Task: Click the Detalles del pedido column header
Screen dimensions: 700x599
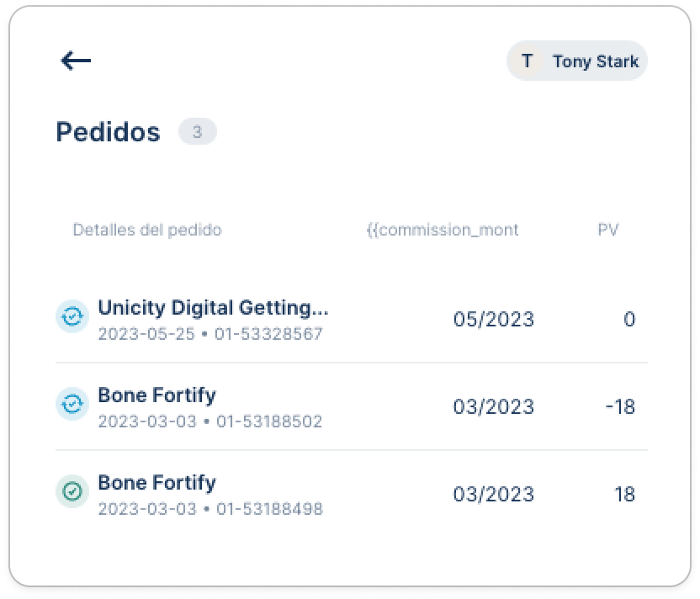Action: (x=147, y=230)
